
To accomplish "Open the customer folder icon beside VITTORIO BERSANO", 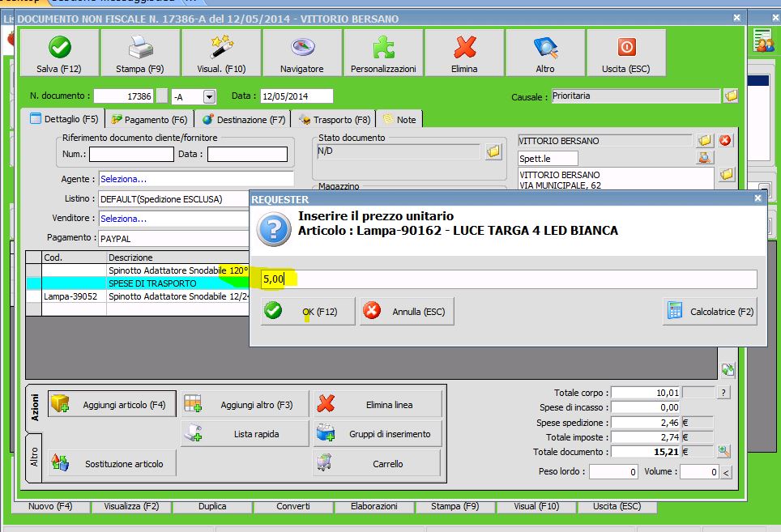I will pyautogui.click(x=705, y=141).
